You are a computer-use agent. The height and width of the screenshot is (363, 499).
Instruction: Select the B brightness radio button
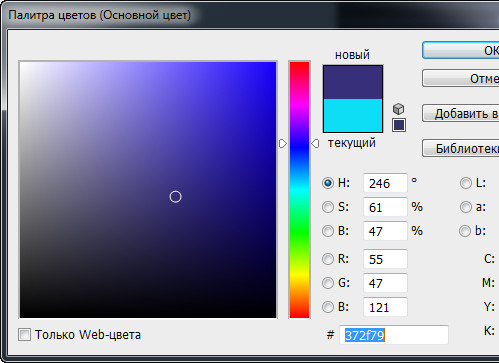tap(328, 231)
